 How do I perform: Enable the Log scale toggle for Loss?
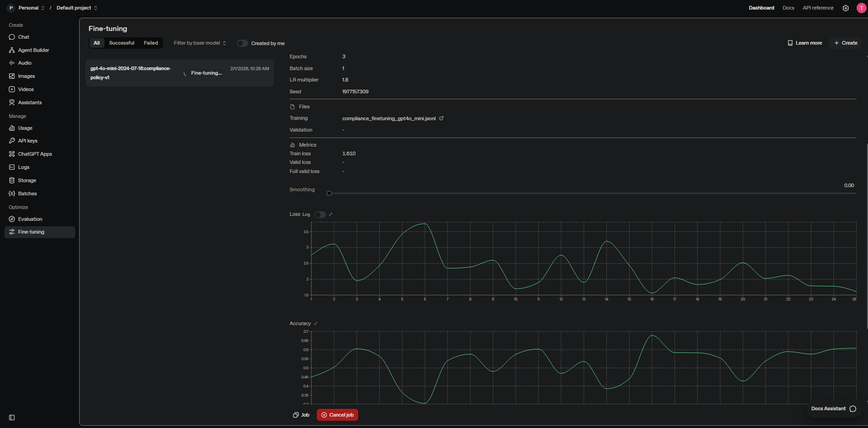[320, 214]
